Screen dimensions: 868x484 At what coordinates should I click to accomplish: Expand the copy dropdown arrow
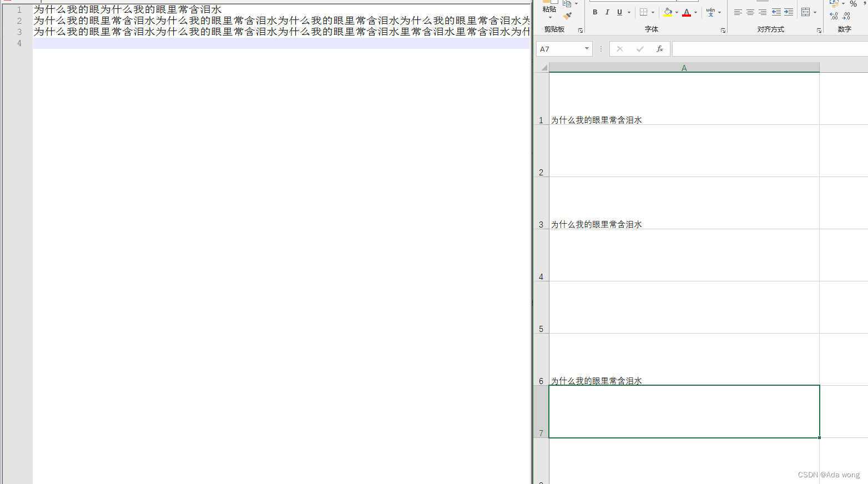tap(576, 3)
